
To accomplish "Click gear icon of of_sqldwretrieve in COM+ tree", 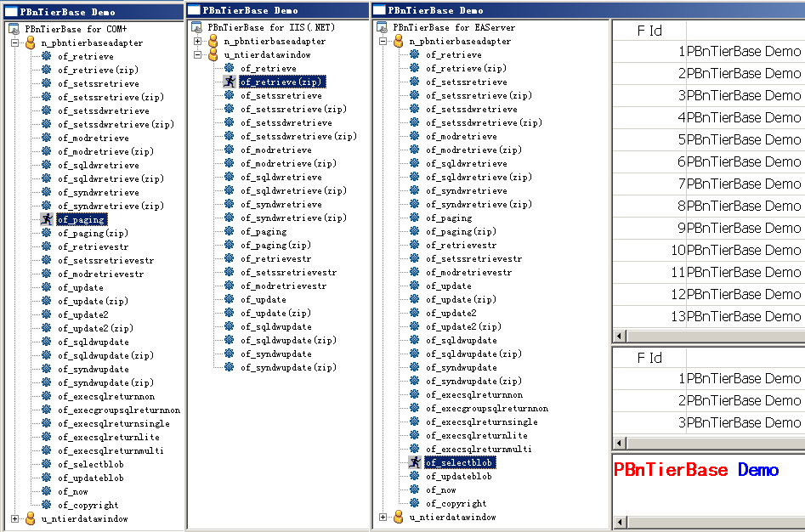I will tap(47, 165).
